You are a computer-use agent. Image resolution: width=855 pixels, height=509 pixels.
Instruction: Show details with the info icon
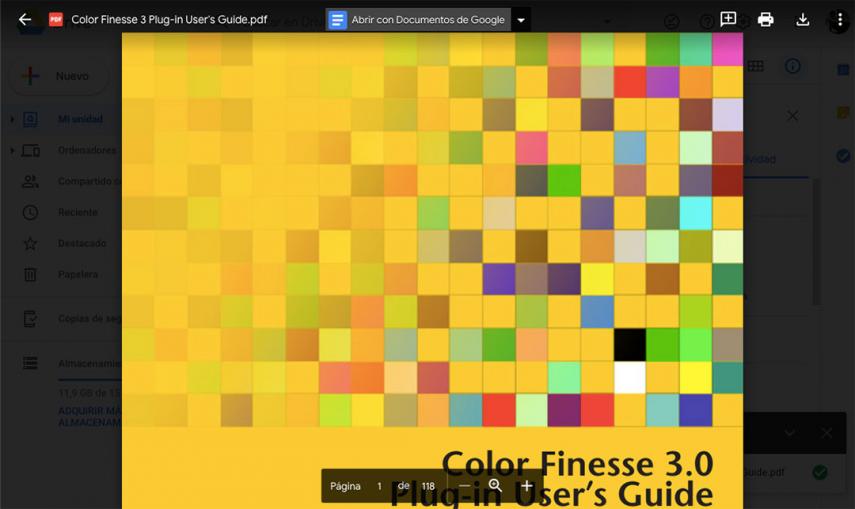[792, 66]
